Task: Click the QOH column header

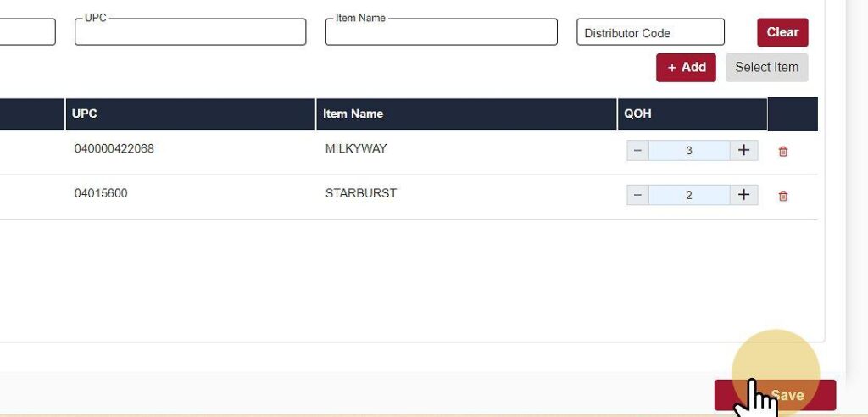Action: click(638, 114)
